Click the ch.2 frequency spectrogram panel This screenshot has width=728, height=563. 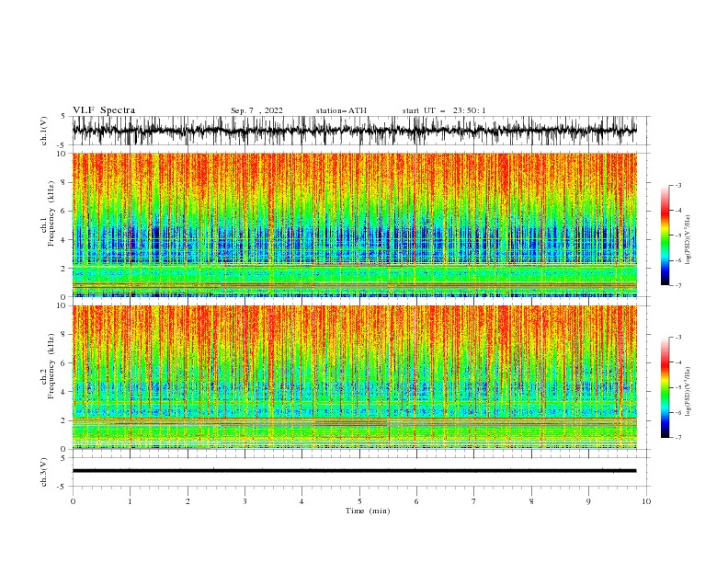coord(354,377)
